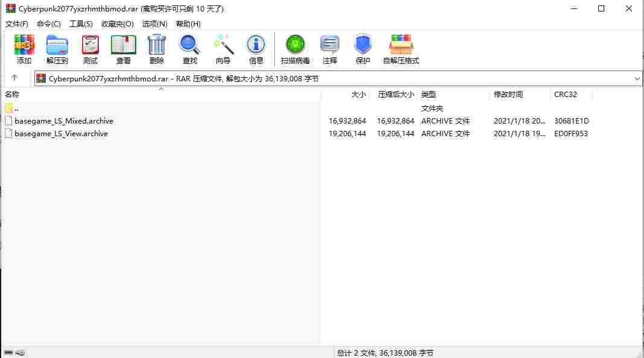Click the 文件夹 type cell
The width and height of the screenshot is (644, 358).
point(432,108)
